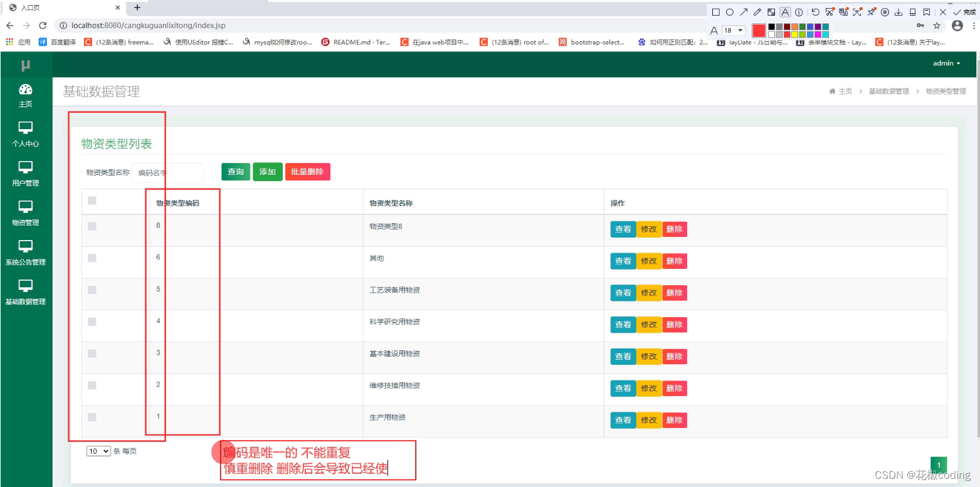The image size is (980, 487).
Task: Open the rows per page dropdown
Action: 98,451
